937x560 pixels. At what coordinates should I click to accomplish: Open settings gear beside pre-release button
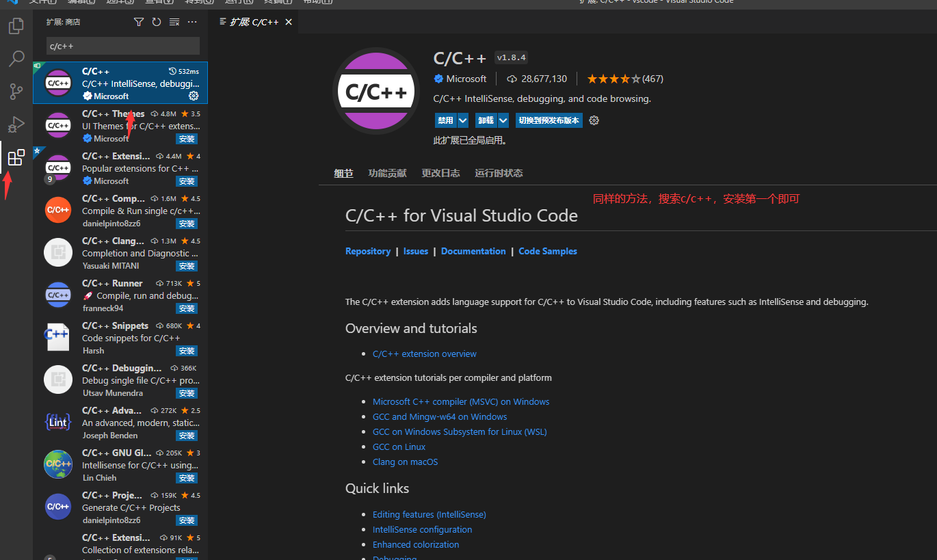coord(594,120)
